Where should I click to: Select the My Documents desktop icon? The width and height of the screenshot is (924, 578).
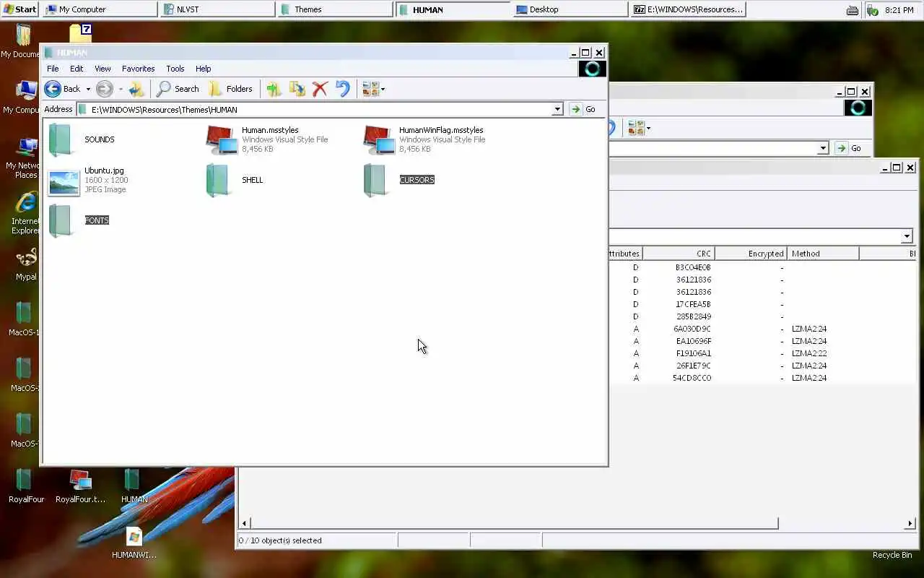[x=24, y=35]
